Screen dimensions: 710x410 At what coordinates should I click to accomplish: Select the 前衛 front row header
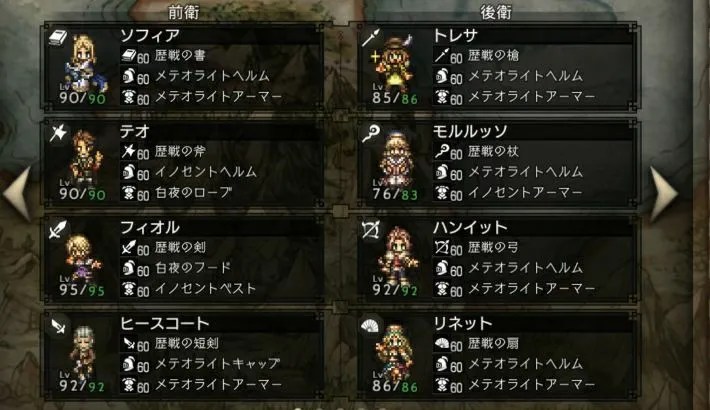pos(183,12)
